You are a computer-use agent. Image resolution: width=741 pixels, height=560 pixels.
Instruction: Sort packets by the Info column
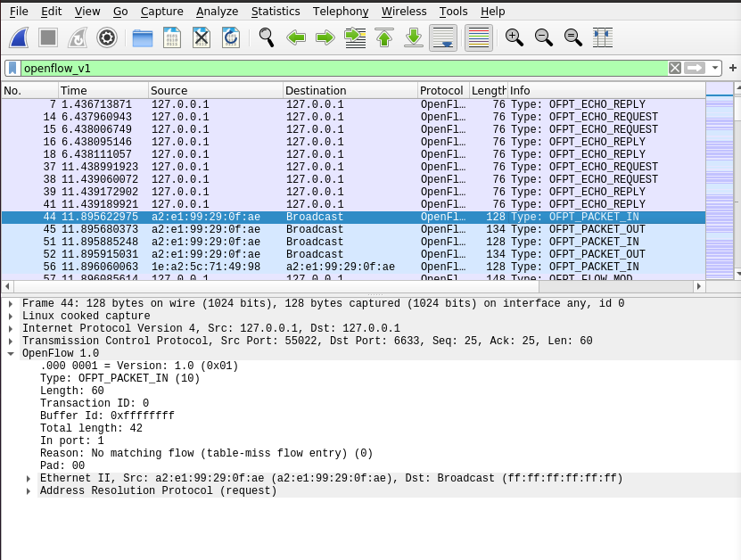tap(606, 90)
